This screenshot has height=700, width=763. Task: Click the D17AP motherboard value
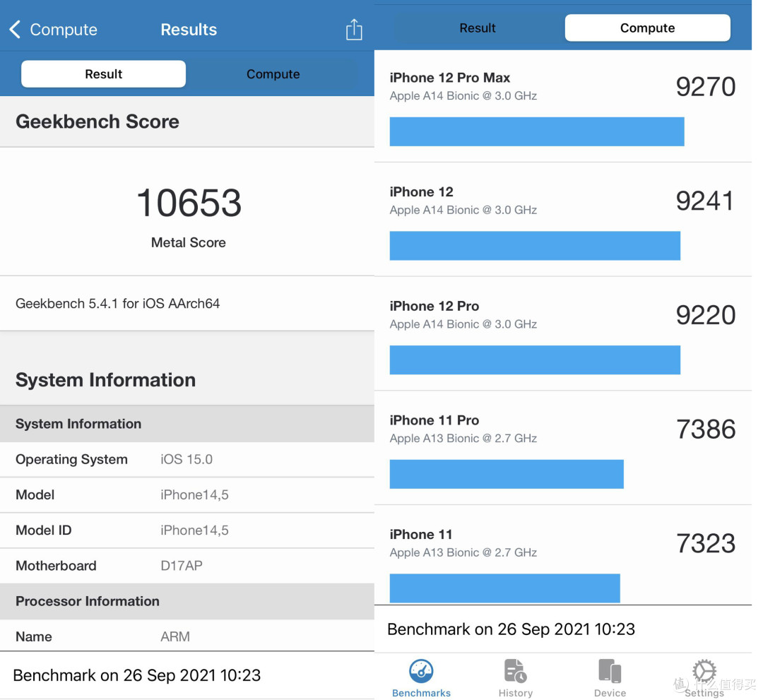[182, 566]
